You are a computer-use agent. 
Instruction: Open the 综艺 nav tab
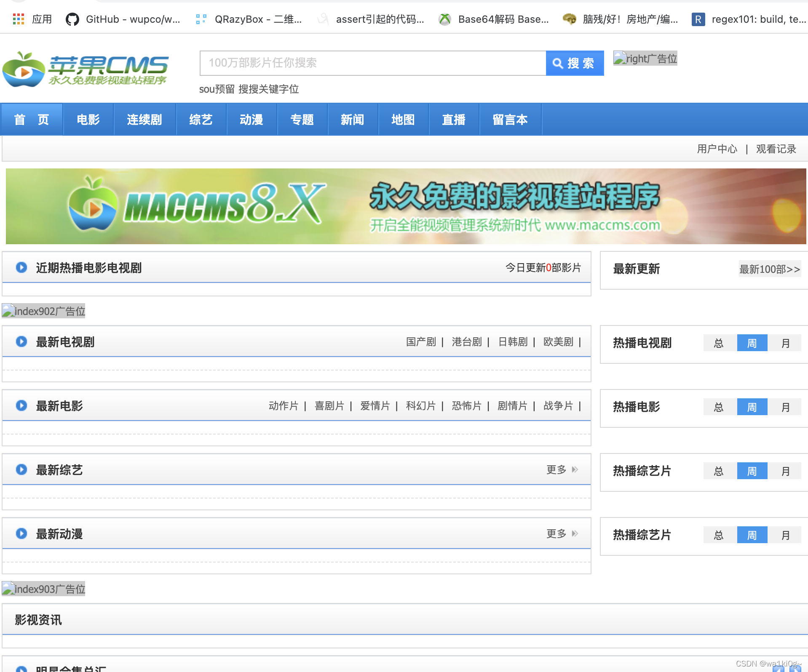tap(201, 120)
